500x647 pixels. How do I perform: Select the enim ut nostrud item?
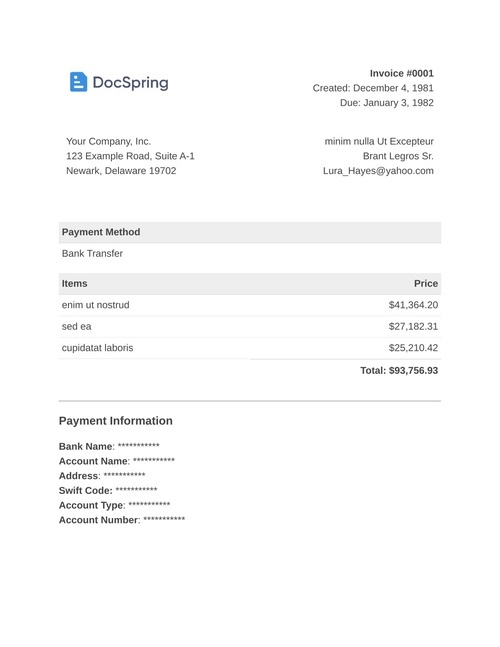click(x=95, y=305)
